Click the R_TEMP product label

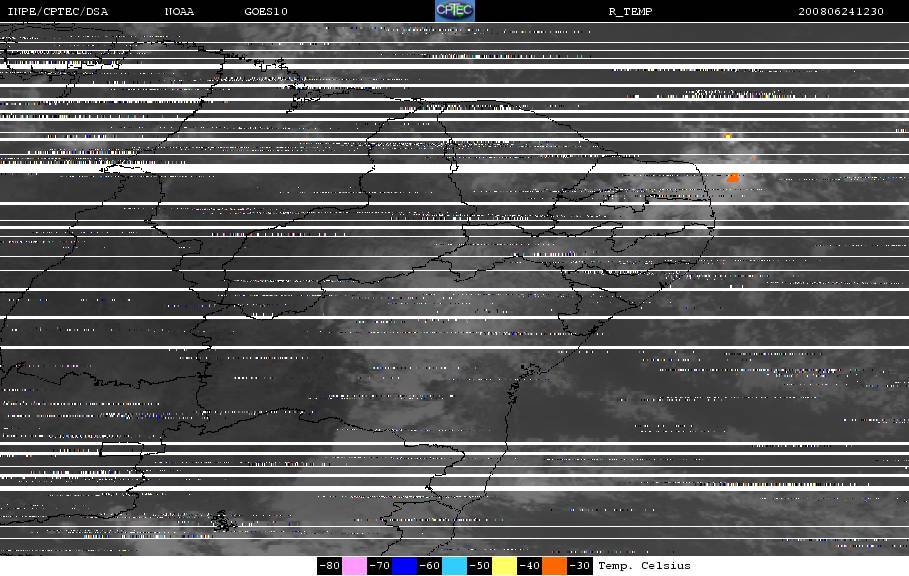630,12
